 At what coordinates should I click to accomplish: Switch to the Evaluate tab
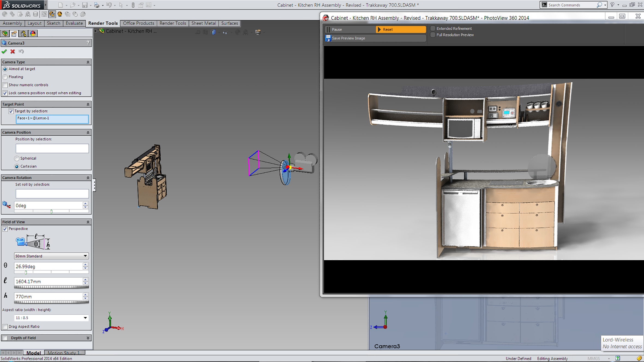74,23
